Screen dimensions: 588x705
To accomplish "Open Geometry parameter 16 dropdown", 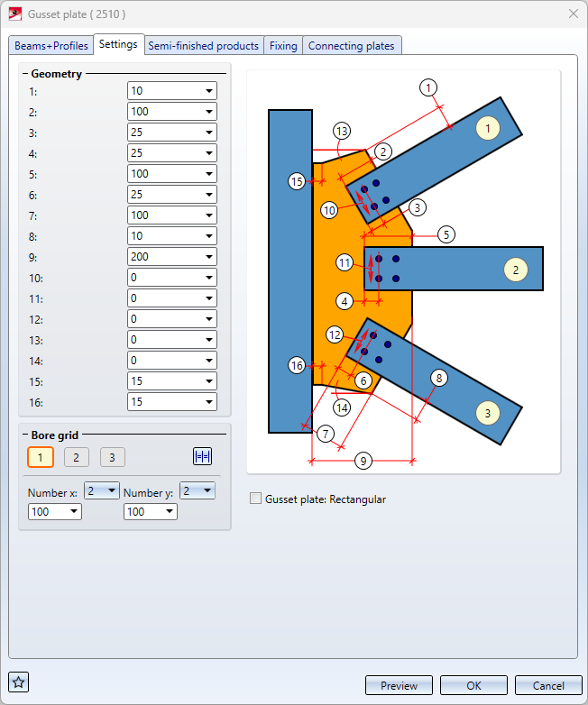I will [x=209, y=401].
